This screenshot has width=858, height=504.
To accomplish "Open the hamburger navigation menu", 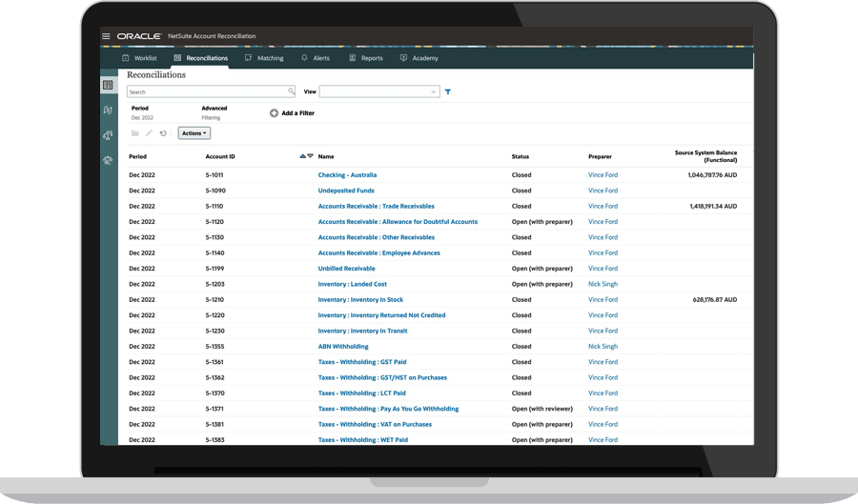I will 106,36.
